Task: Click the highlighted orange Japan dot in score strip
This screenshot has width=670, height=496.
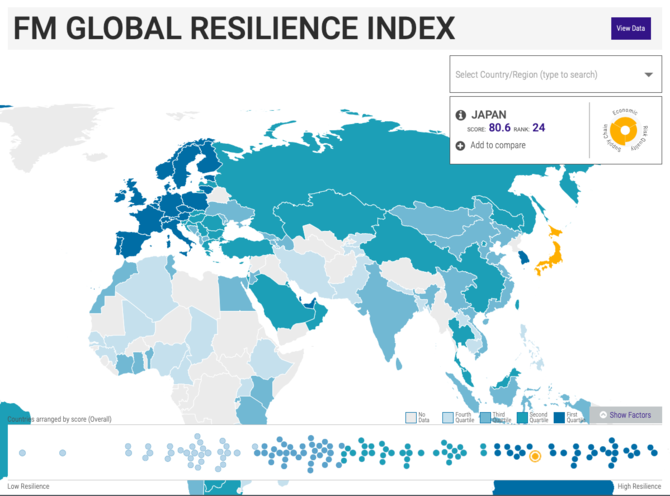Action: (x=534, y=456)
